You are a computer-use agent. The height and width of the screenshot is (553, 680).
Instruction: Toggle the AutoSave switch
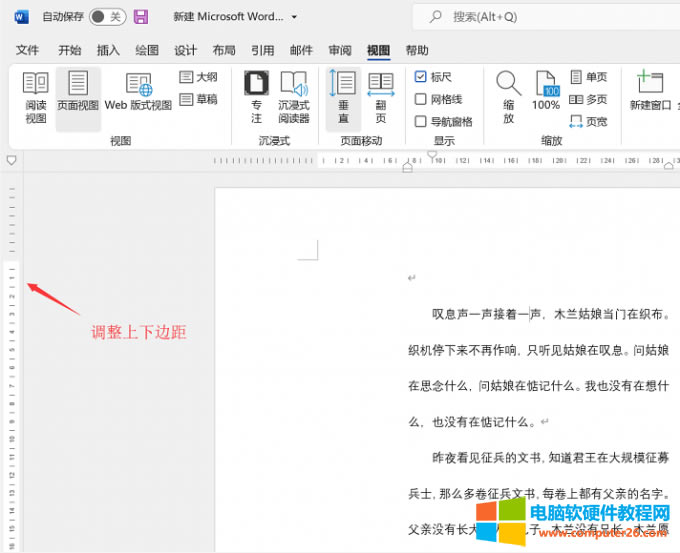point(107,17)
